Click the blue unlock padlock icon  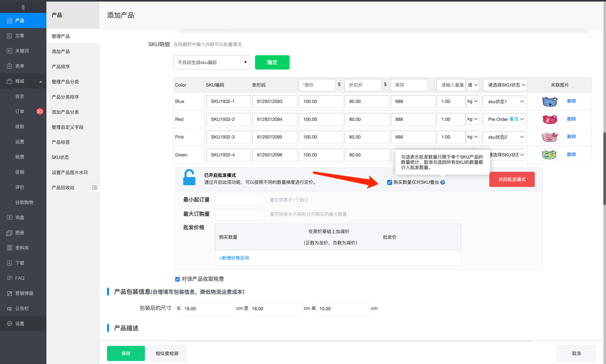189,178
